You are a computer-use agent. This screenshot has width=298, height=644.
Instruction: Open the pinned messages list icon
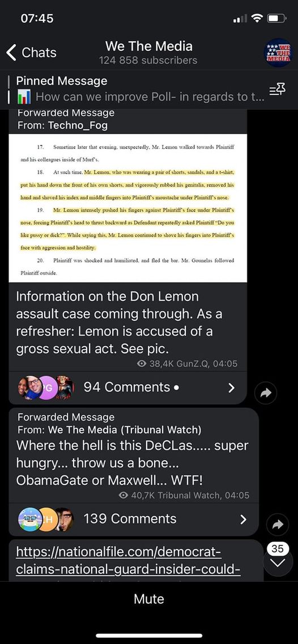(x=277, y=89)
